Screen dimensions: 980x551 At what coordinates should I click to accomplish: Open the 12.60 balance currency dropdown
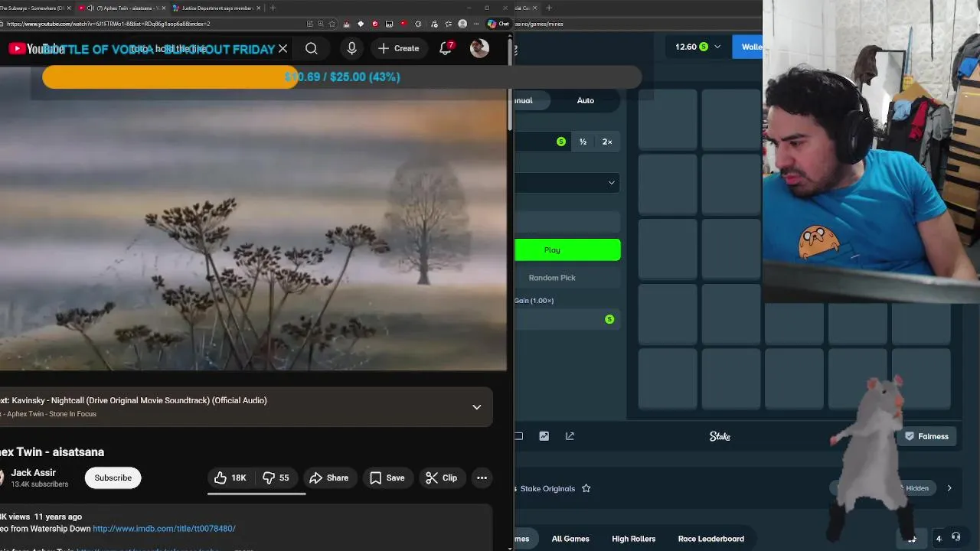click(x=698, y=47)
